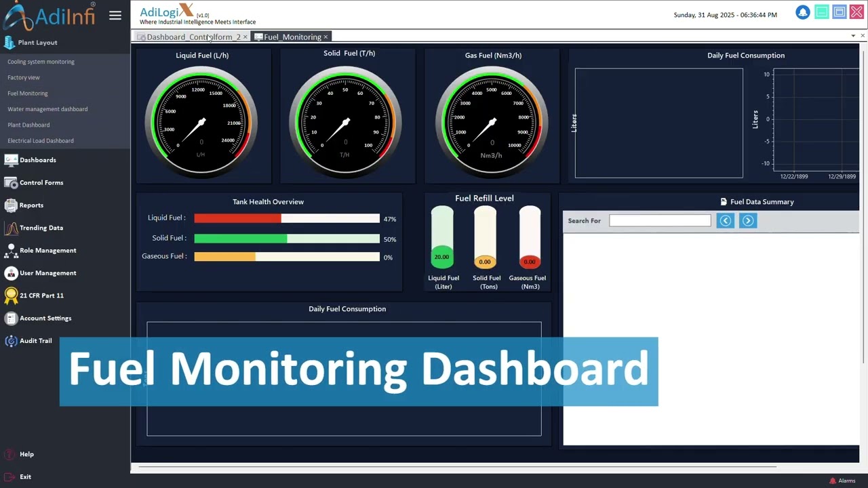This screenshot has height=488, width=868.
Task: Click the 21 CFR Part 11 badge icon
Action: click(x=11, y=296)
